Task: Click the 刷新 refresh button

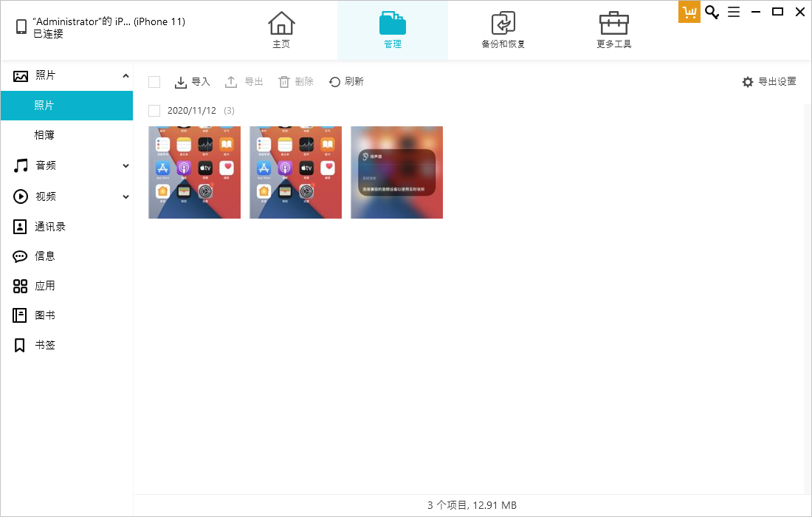Action: coord(346,82)
